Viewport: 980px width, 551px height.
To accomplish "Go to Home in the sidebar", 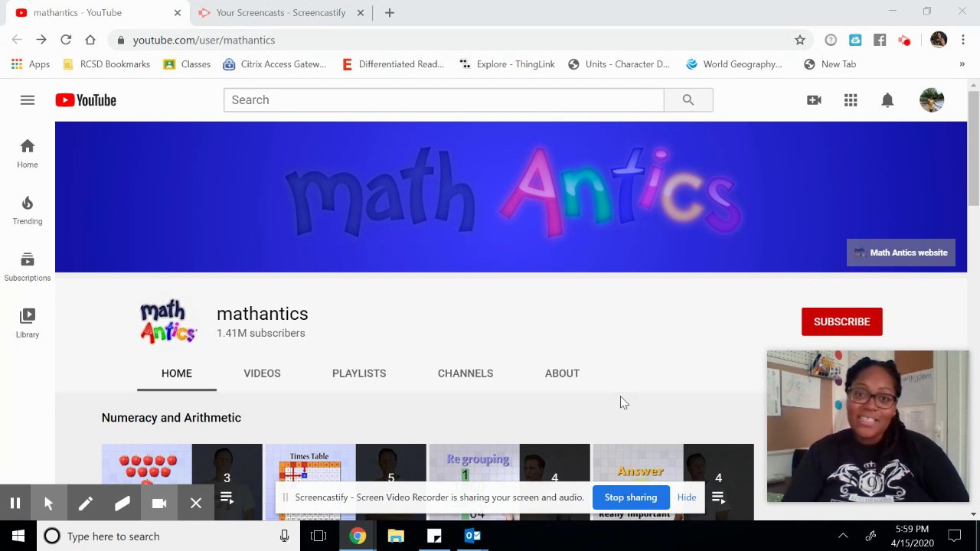I will (x=28, y=153).
